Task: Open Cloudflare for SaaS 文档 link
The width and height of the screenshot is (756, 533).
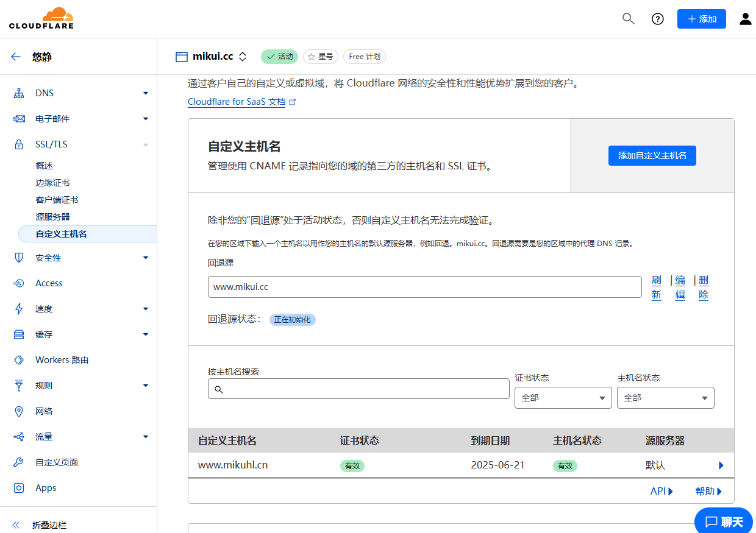Action: pos(237,102)
